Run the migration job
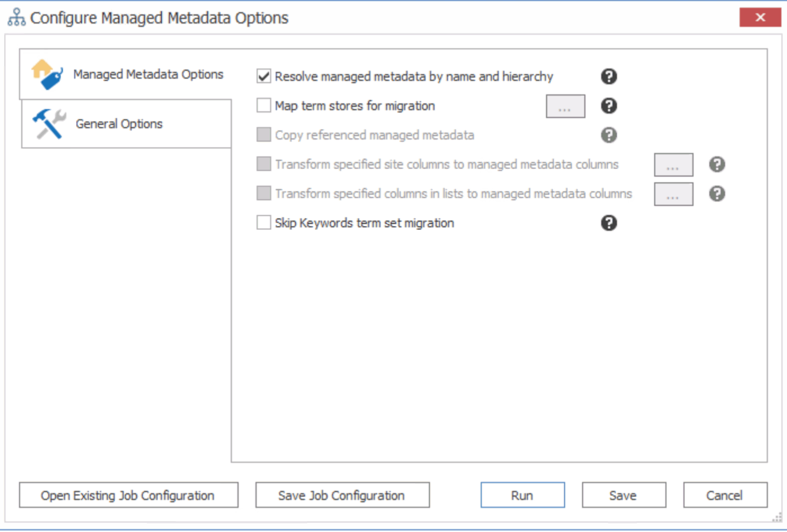 coord(522,495)
